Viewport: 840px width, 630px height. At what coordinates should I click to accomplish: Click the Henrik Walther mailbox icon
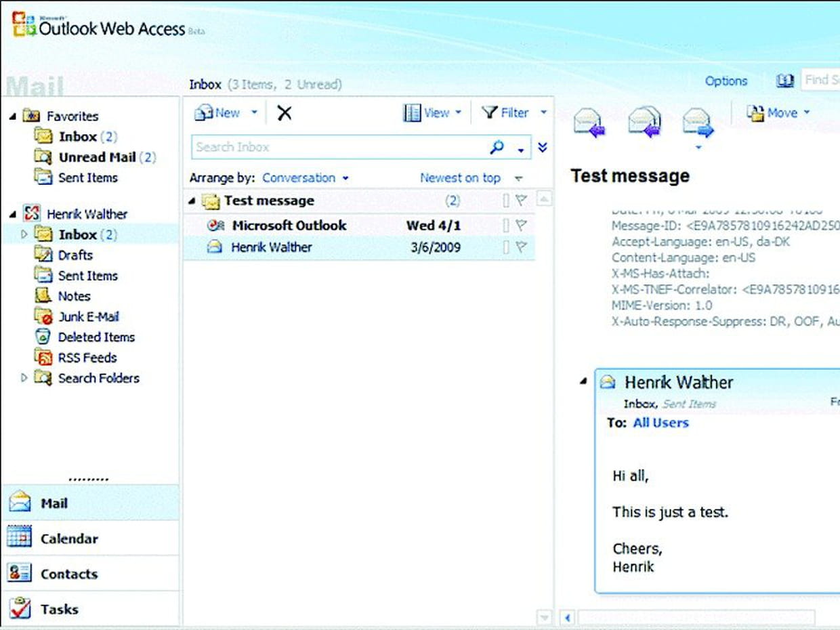(x=31, y=213)
